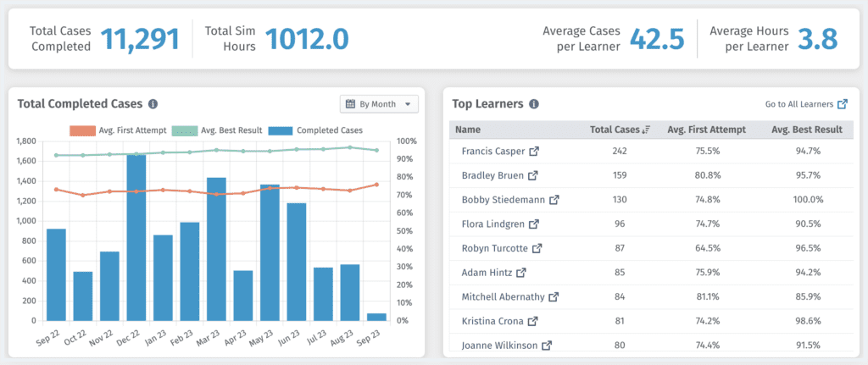
Task: Toggle Avg. Best Result legend series
Action: click(x=218, y=130)
